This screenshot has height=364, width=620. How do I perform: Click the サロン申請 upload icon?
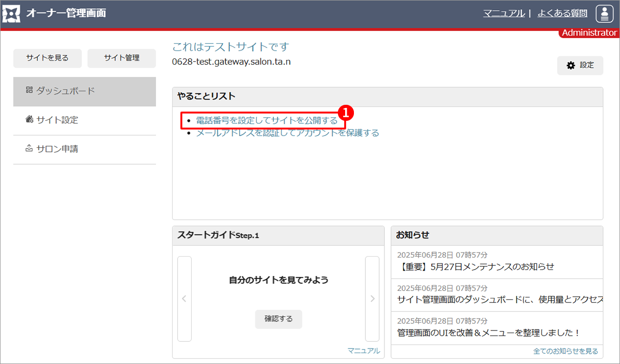pyautogui.click(x=29, y=149)
